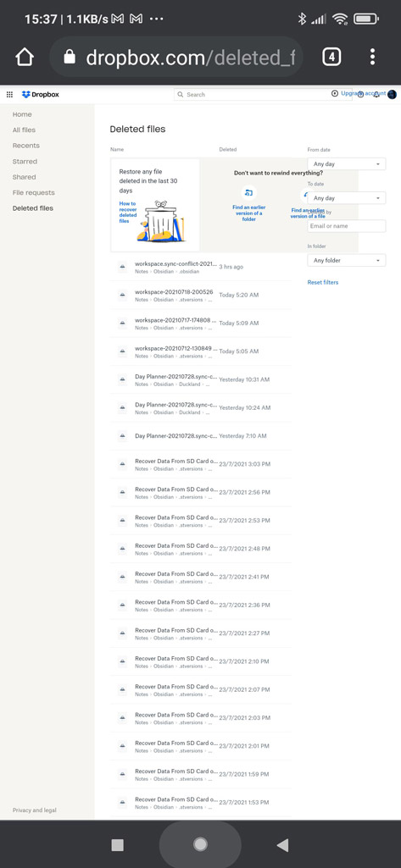Open the To date dropdown
The height and width of the screenshot is (868, 401).
click(346, 197)
